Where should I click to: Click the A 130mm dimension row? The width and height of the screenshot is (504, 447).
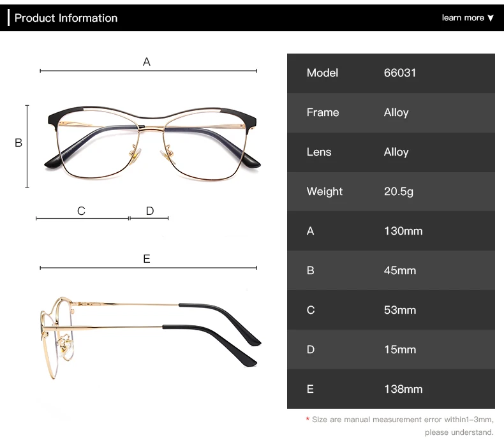click(391, 231)
